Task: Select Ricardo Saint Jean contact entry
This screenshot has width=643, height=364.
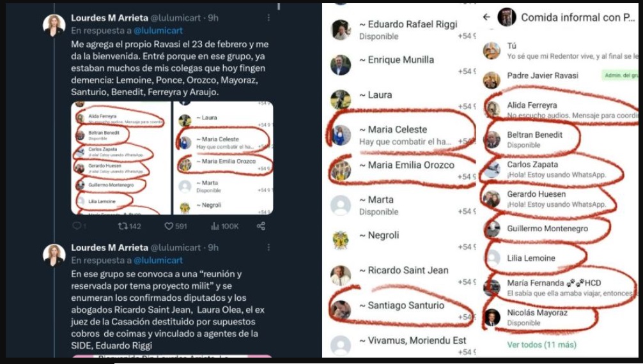Action: point(408,270)
